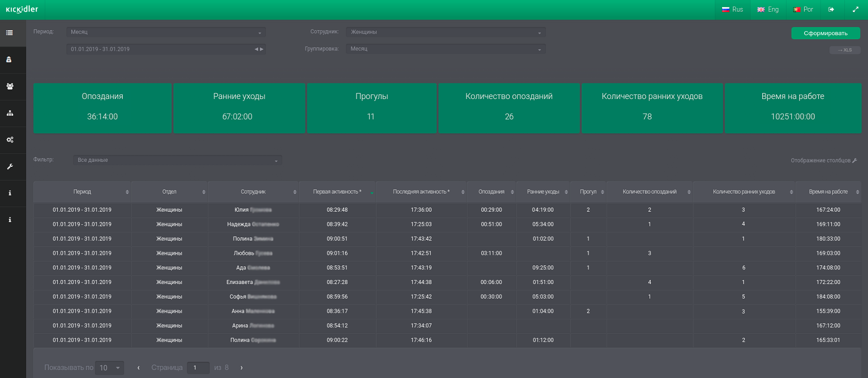Switch interface language to Eng

(x=768, y=10)
